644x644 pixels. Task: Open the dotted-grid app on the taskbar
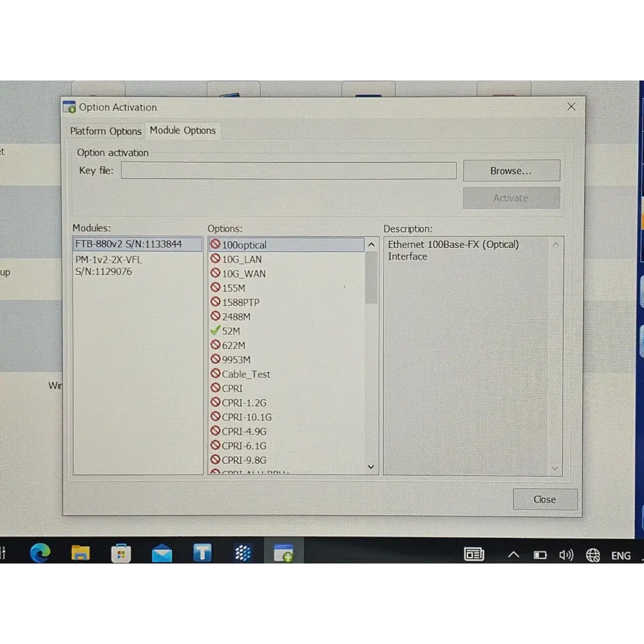[x=243, y=553]
